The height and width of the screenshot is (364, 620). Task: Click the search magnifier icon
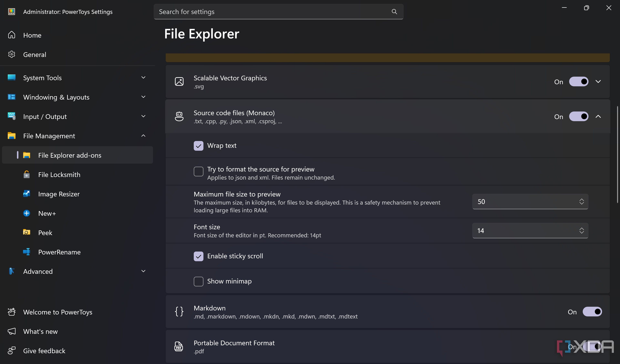(x=394, y=12)
